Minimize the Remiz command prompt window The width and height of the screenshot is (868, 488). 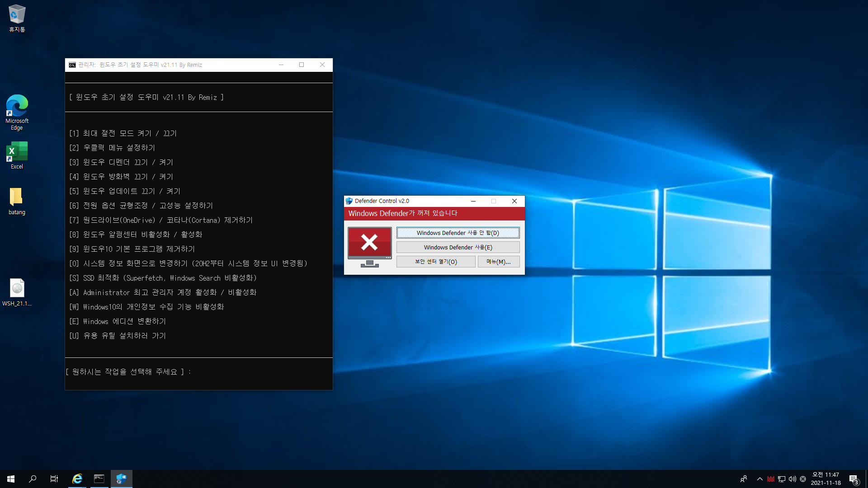click(281, 65)
